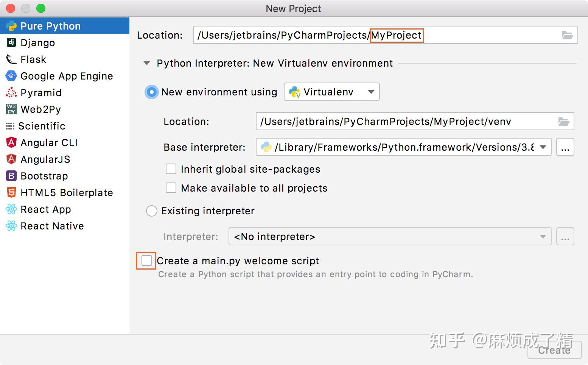The image size is (588, 365).
Task: Pick the Pyramid framework icon
Action: pyautogui.click(x=41, y=92)
